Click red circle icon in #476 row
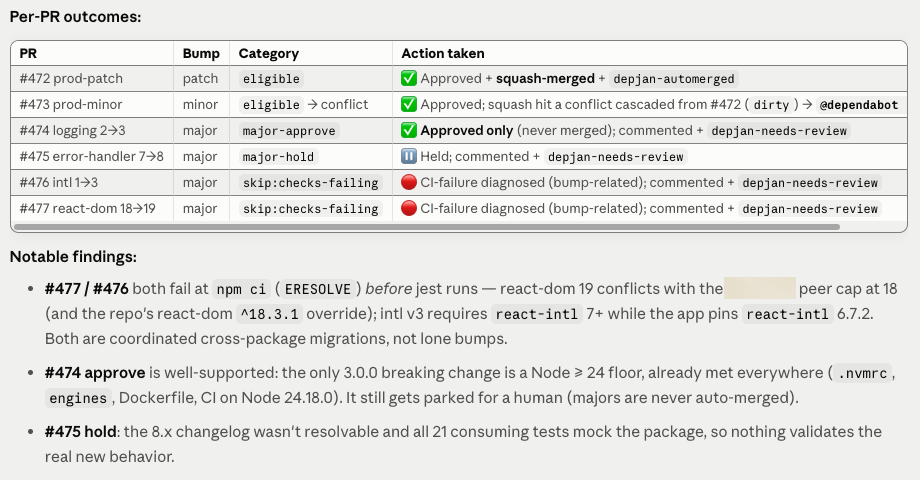The width and height of the screenshot is (920, 480). [409, 182]
